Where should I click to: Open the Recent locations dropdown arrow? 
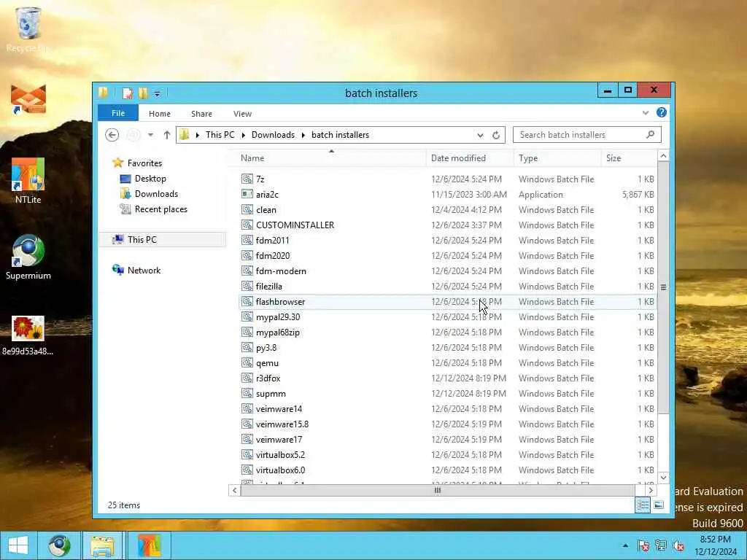click(150, 135)
